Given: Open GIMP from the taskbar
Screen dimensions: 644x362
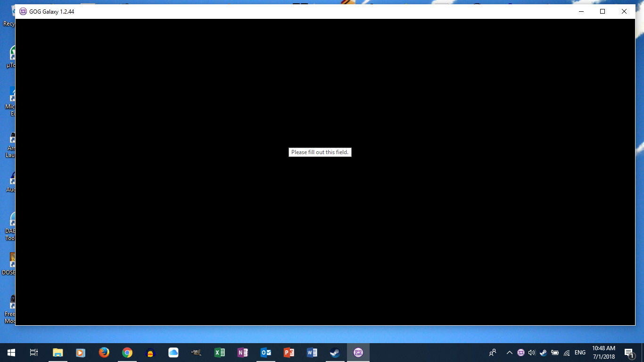Looking at the screenshot, I should pyautogui.click(x=196, y=352).
